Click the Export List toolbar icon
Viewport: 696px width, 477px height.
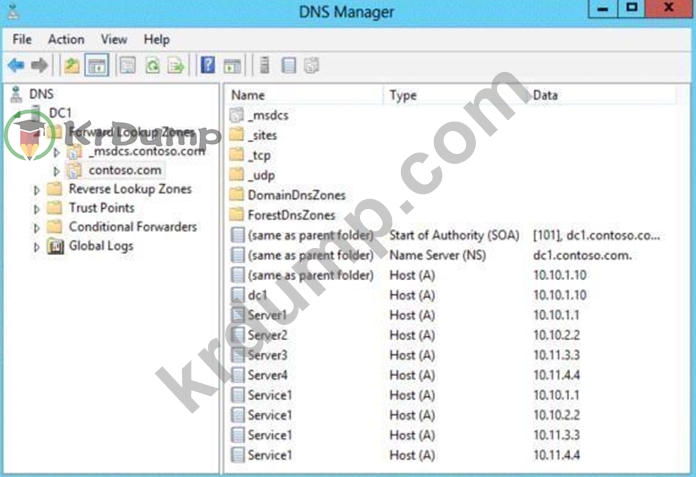click(x=176, y=66)
